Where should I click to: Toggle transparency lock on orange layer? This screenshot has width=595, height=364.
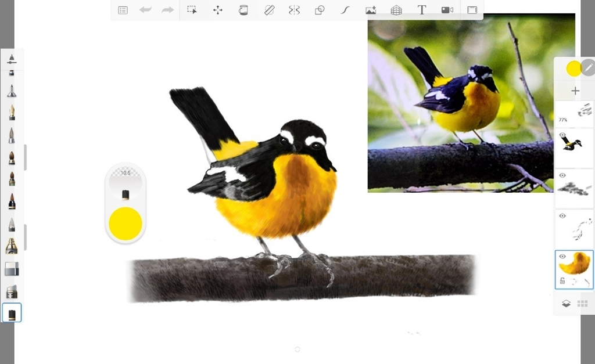[x=562, y=281]
